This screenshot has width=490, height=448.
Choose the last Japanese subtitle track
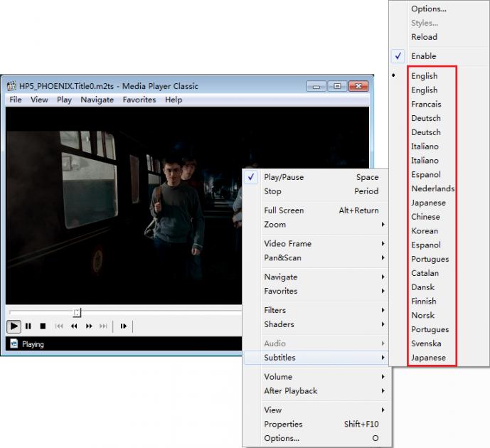440,358
